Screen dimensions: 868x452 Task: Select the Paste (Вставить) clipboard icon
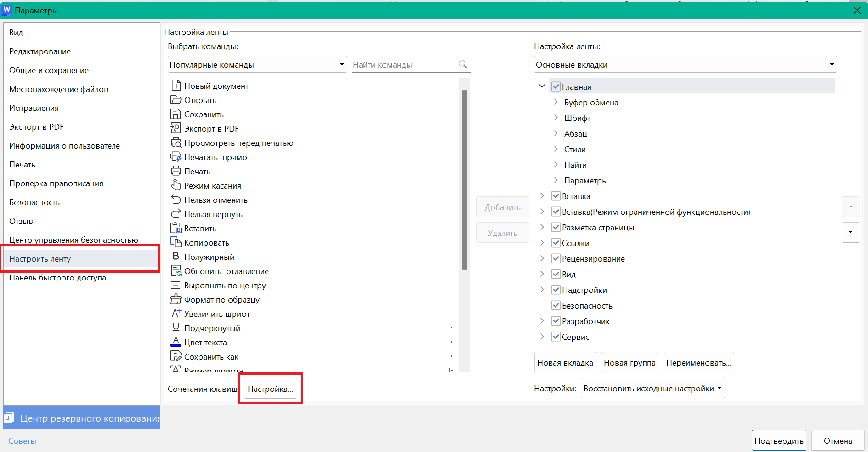(176, 228)
